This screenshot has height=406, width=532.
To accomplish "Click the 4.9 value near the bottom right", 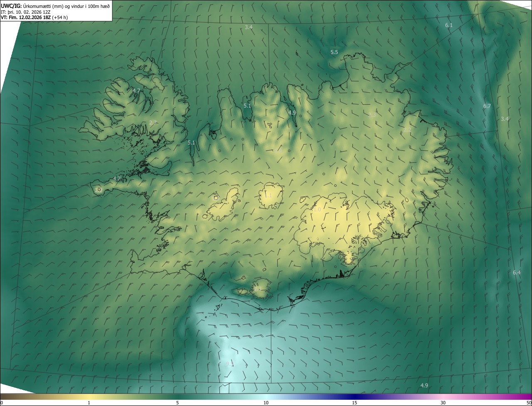I will point(424,385).
